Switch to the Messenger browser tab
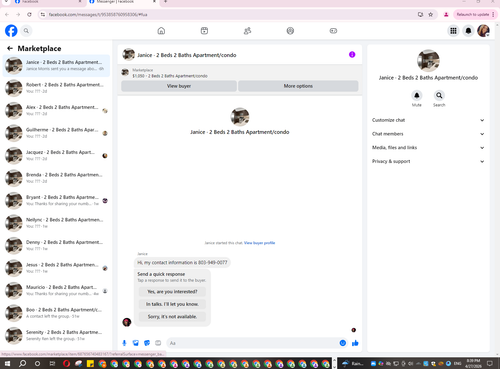 coord(122,2)
